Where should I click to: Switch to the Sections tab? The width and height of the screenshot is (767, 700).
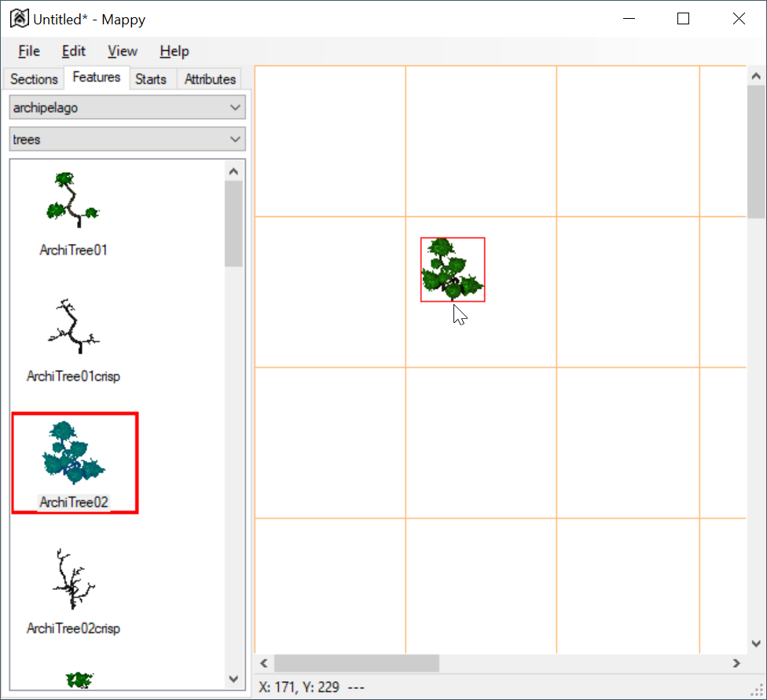(x=34, y=79)
